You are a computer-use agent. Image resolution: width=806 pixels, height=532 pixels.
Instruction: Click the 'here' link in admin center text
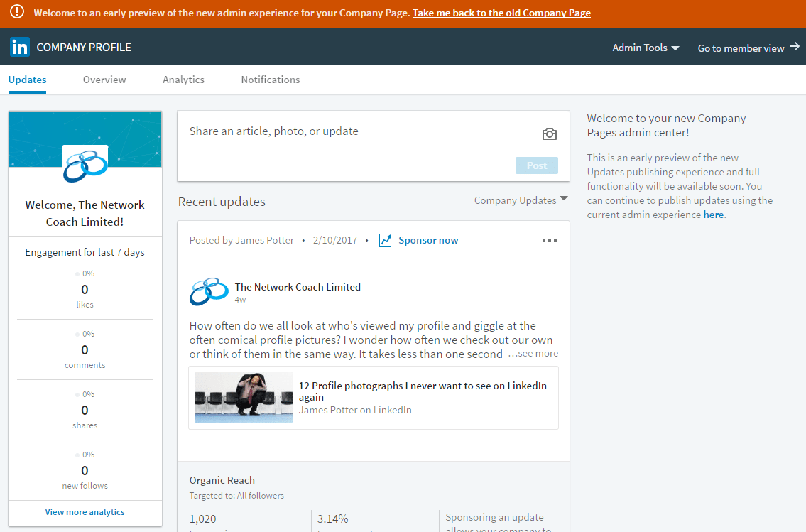tap(714, 215)
